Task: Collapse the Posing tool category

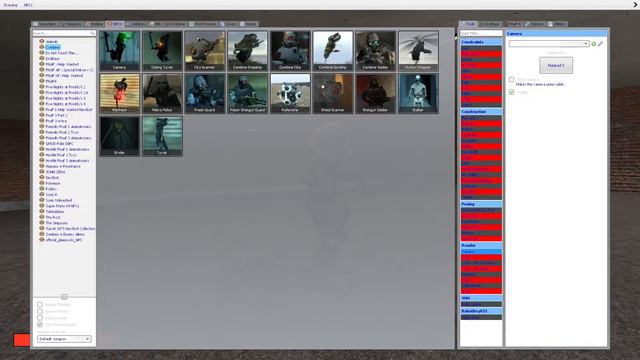Action: coord(481,204)
